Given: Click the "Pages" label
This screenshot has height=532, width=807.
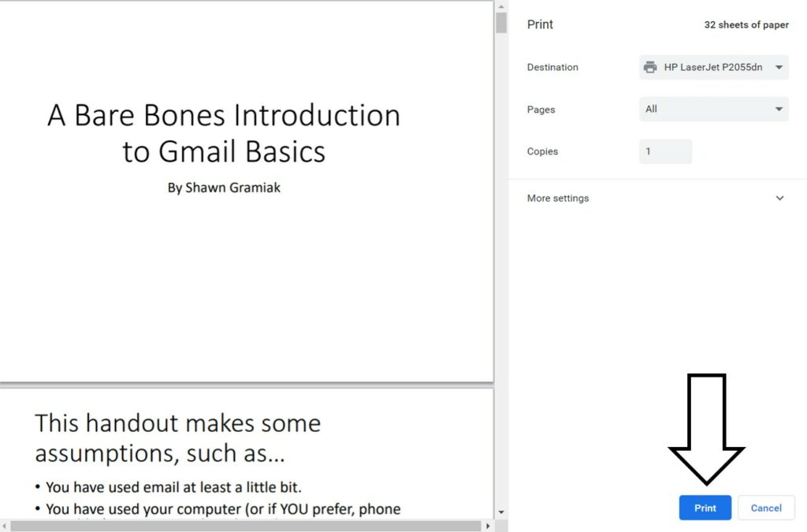Looking at the screenshot, I should (x=541, y=110).
